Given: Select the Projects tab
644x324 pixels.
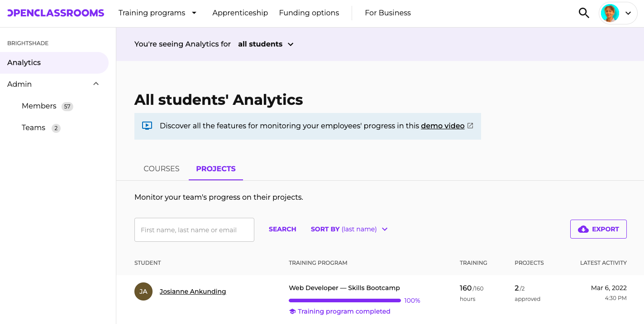Looking at the screenshot, I should click(x=216, y=169).
